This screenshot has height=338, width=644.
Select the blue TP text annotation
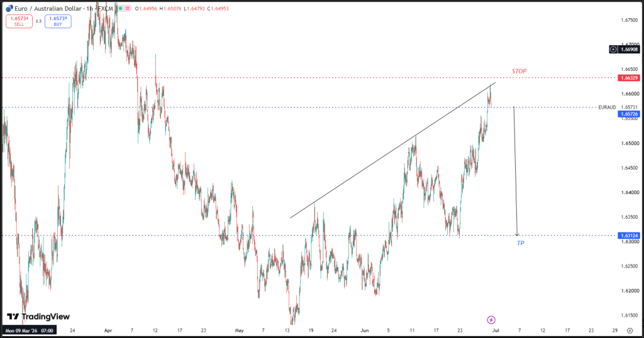click(520, 243)
